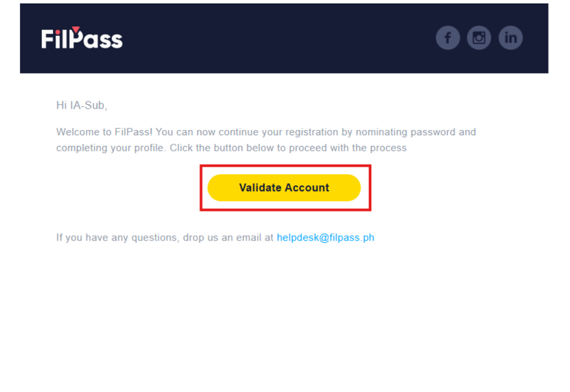Click the "Hi IA-Sub," greeting text
Image resolution: width=570 pixels, height=392 pixels.
[x=82, y=105]
